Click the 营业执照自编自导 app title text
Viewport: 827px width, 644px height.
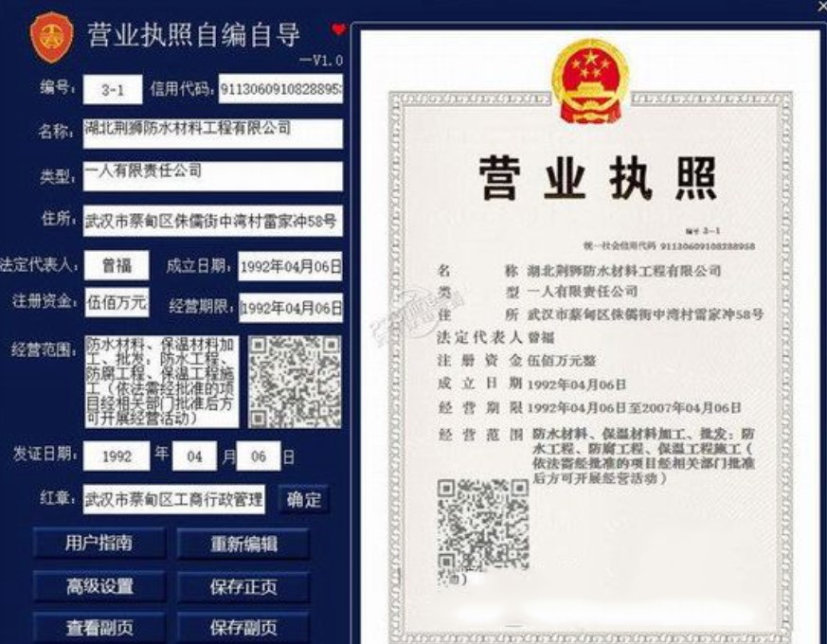[193, 35]
